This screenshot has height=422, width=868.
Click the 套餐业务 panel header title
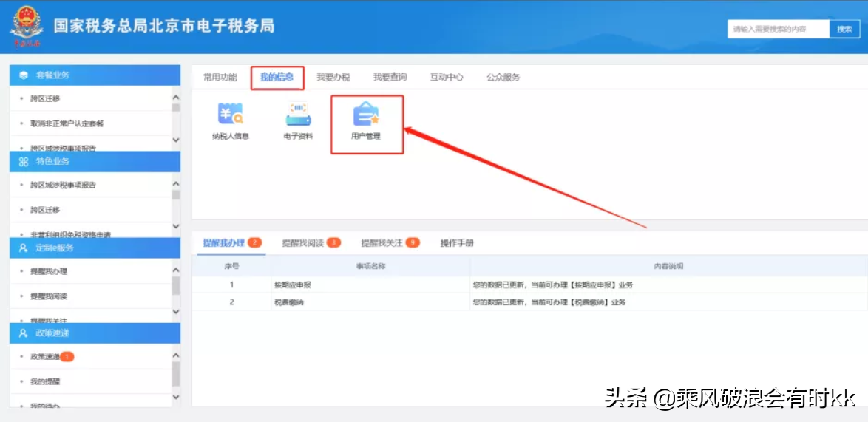pyautogui.click(x=52, y=75)
